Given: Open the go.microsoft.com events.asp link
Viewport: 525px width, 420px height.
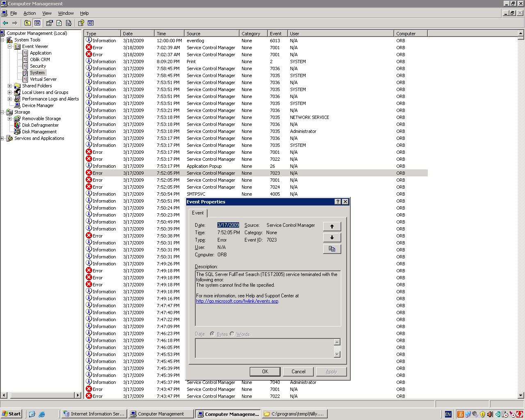Looking at the screenshot, I should tap(237, 301).
